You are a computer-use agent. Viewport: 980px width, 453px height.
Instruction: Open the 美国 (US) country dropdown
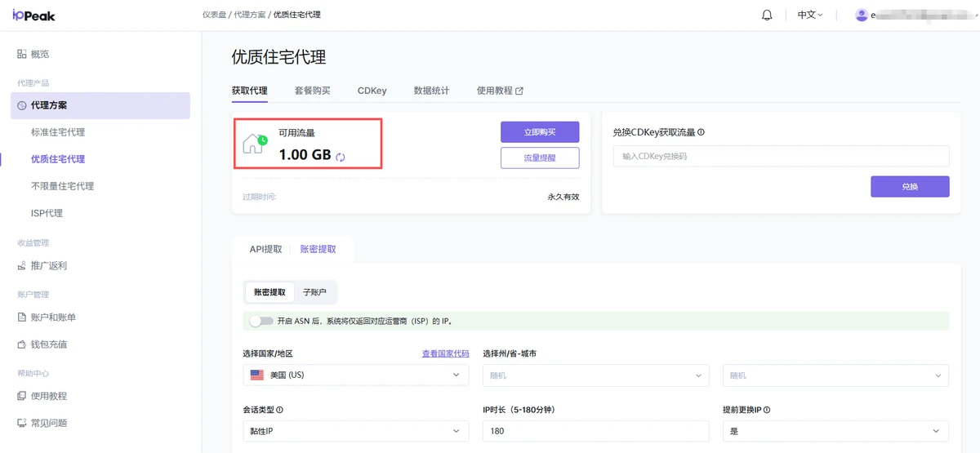(356, 375)
